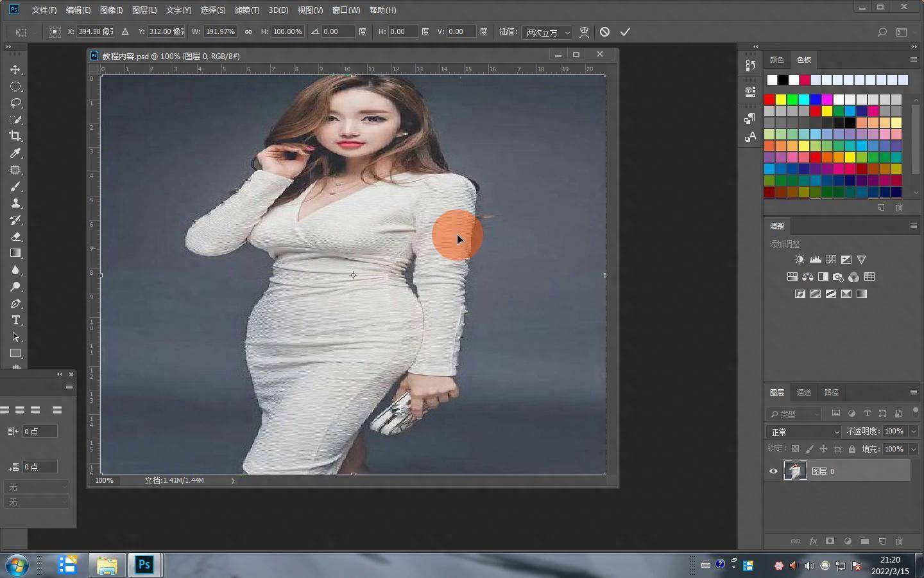924x578 pixels.
Task: Pick the Horizontal Type tool
Action: click(x=15, y=320)
